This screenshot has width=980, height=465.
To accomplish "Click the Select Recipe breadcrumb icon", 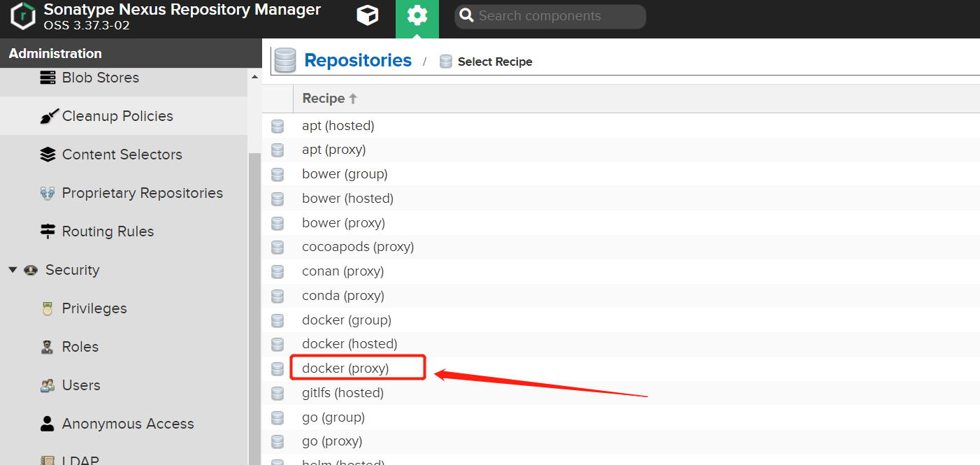I will [x=446, y=62].
